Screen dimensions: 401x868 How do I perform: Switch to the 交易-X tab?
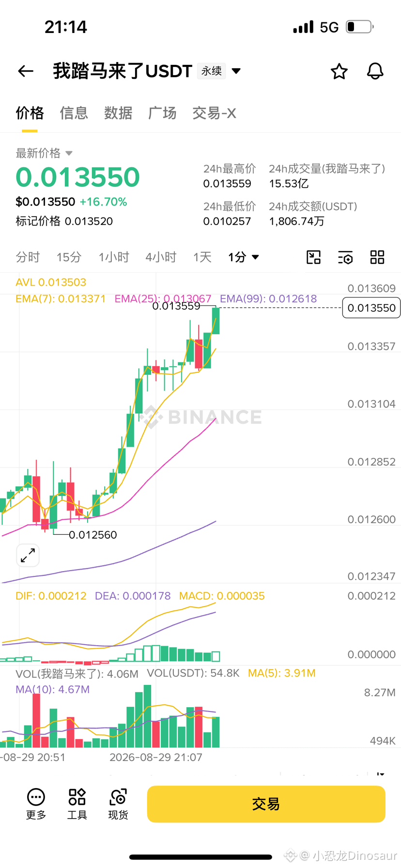(x=214, y=113)
